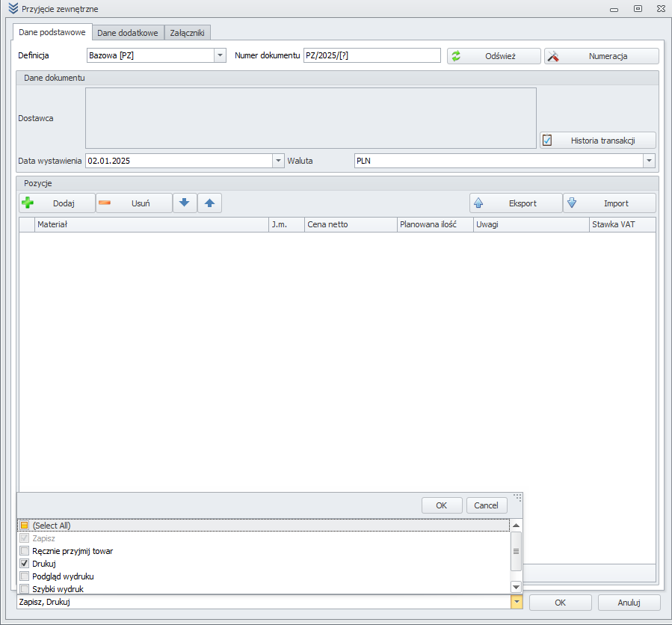The height and width of the screenshot is (625, 672).
Task: Uncheck the Drukuj checkbox
Action: coord(25,563)
